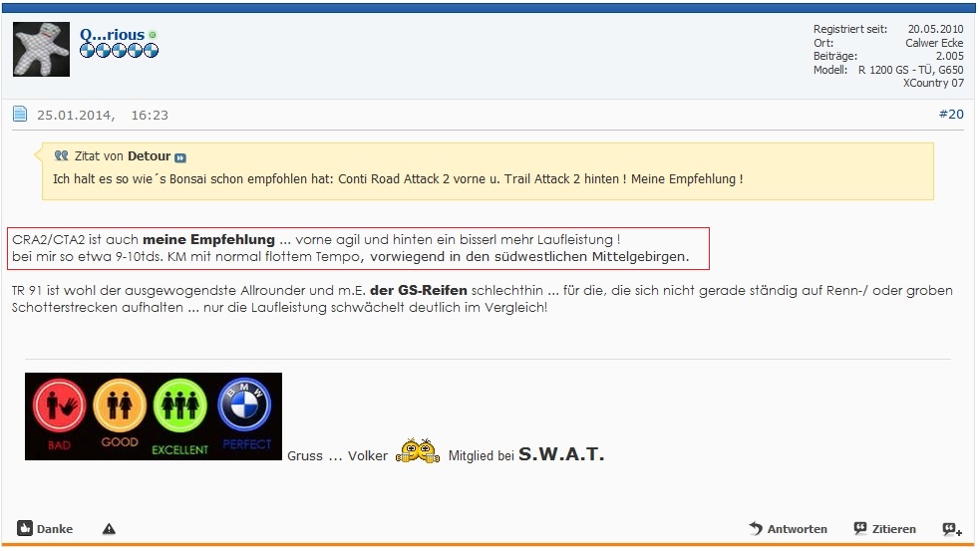
Task: Click the green online status indicator
Action: [x=153, y=35]
